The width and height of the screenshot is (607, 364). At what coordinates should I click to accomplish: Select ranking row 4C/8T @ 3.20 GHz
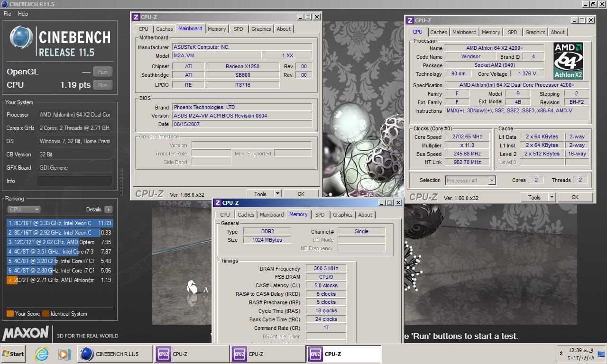click(60, 261)
